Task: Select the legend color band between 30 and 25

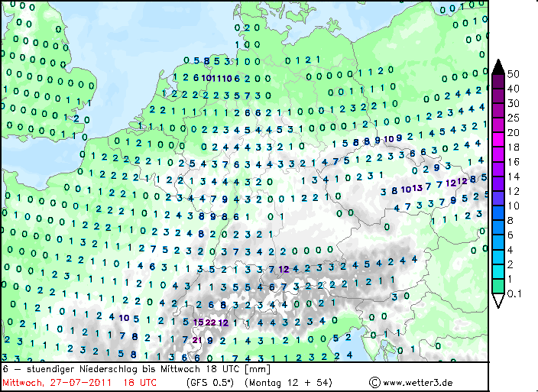Action: pos(498,111)
